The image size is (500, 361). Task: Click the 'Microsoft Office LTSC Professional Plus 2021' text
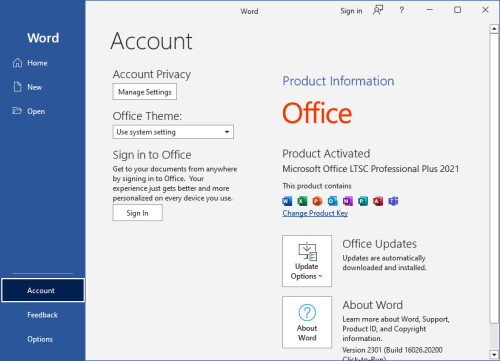[371, 169]
